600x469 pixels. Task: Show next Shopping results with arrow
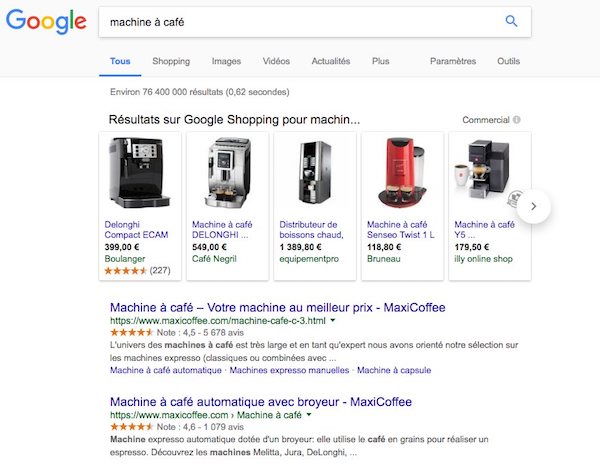coord(534,206)
